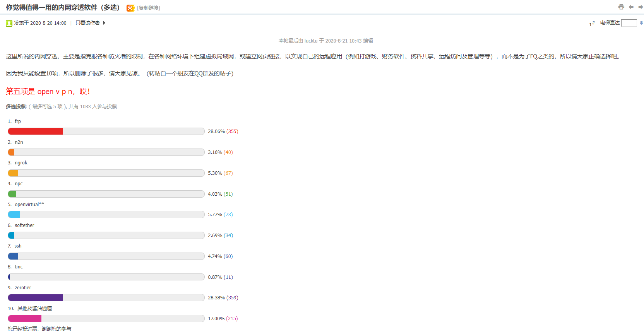Image resolution: width=644 pixels, height=333 pixels.
Task: Click the author avatar icon
Action: click(9, 23)
